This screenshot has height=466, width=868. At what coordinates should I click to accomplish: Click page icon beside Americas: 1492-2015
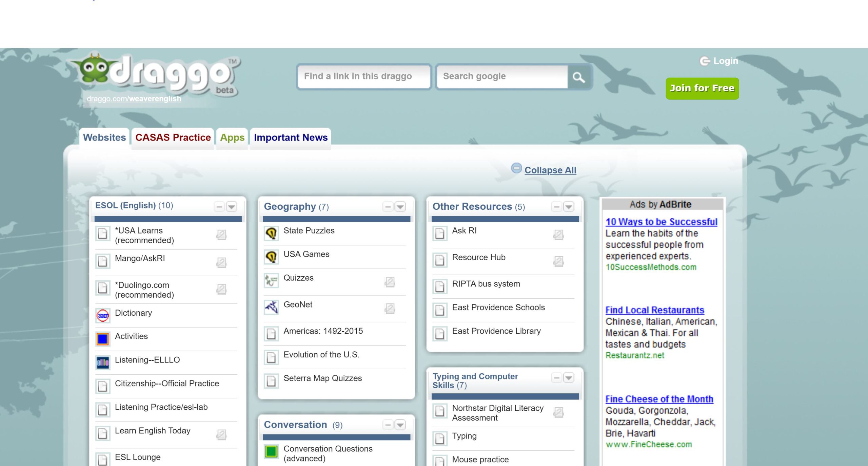point(271,334)
